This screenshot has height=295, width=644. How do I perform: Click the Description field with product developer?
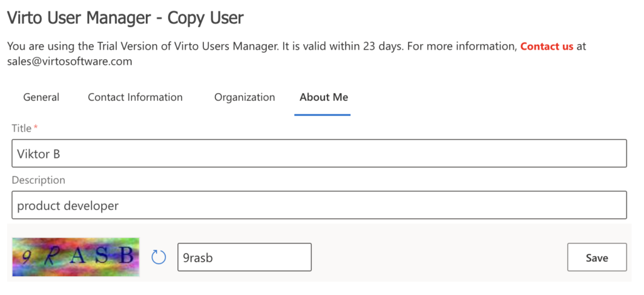[319, 205]
